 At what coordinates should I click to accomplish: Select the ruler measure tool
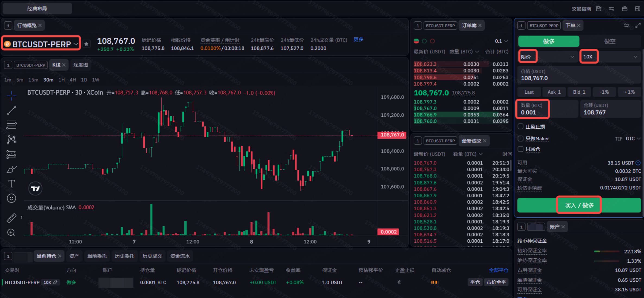[x=11, y=218]
